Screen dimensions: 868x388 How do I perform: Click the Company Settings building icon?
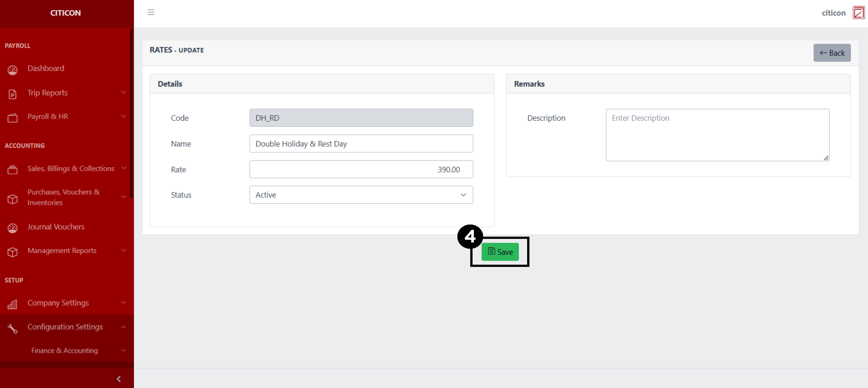12,304
